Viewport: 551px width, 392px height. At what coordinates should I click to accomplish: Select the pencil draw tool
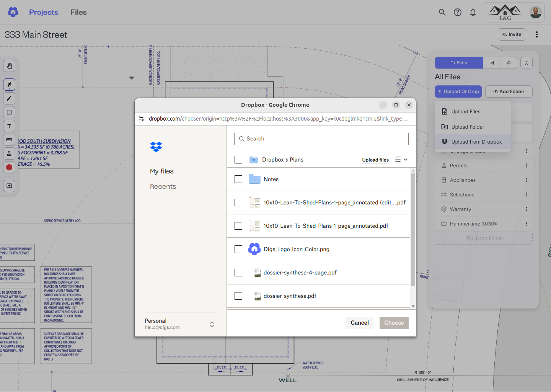(x=9, y=98)
